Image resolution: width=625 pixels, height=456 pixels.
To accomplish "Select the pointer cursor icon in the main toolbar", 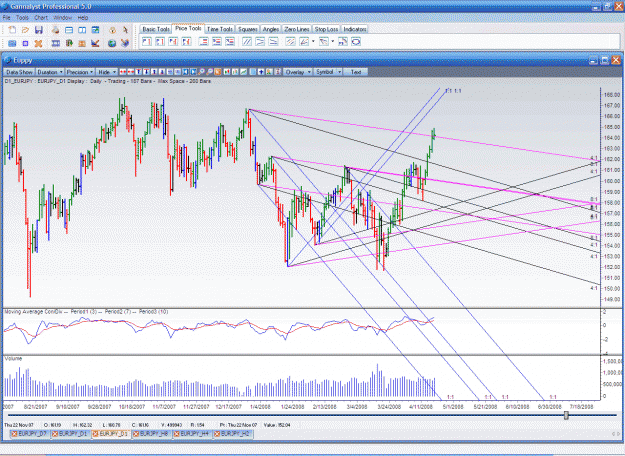I will [x=125, y=30].
